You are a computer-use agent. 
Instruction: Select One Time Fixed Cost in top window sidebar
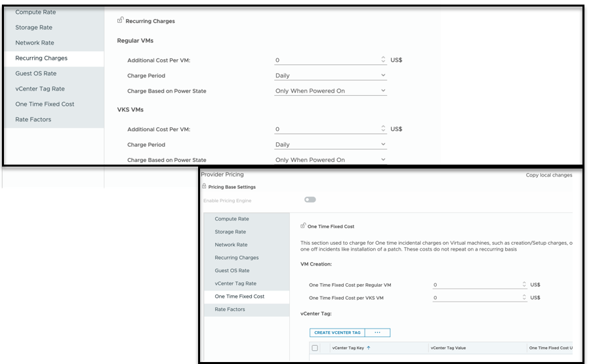(x=45, y=104)
